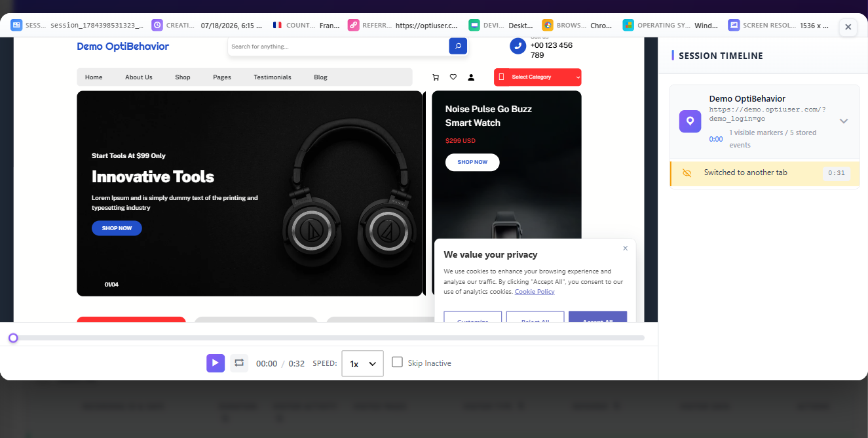Go to the Testimonials menu item

[x=273, y=77]
